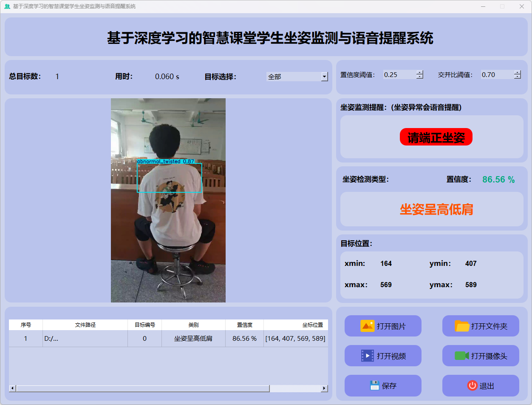Image resolution: width=532 pixels, height=405 pixels.
Task: Save results with 保存 button
Action: [x=383, y=385]
